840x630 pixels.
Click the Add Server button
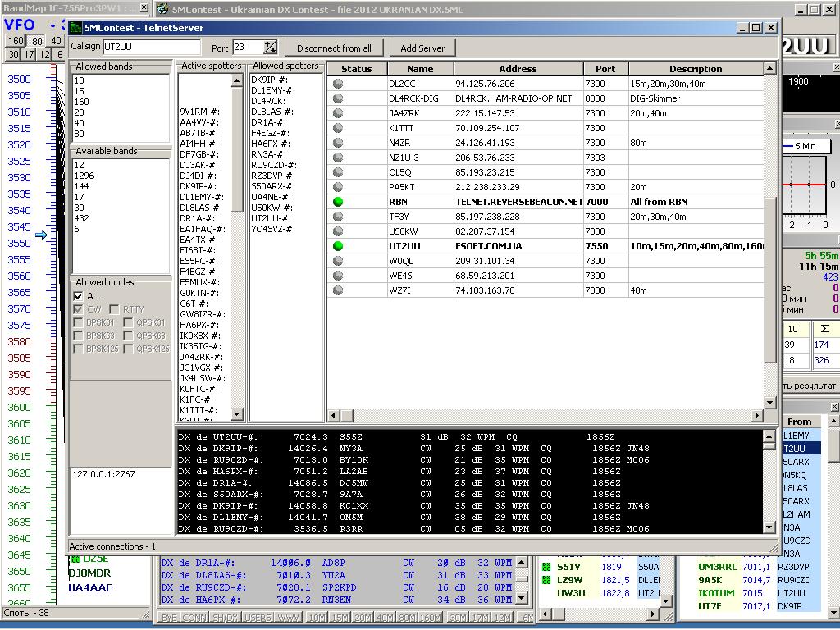[x=422, y=48]
